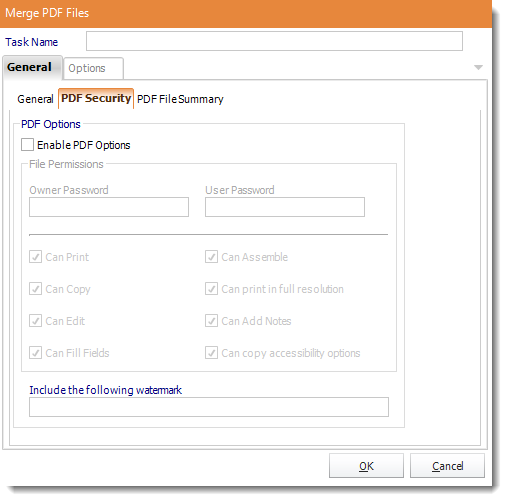This screenshot has height=501, width=507.
Task: Open the PDF File Summary sub-tab
Action: [180, 99]
